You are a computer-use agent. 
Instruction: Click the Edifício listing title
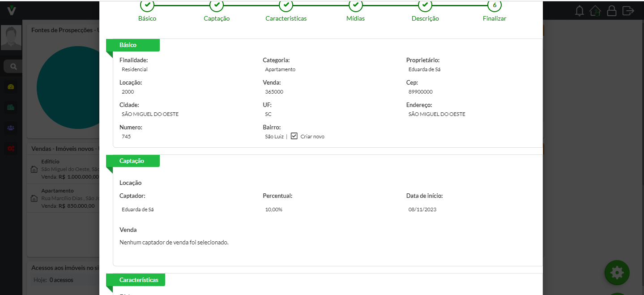50,162
